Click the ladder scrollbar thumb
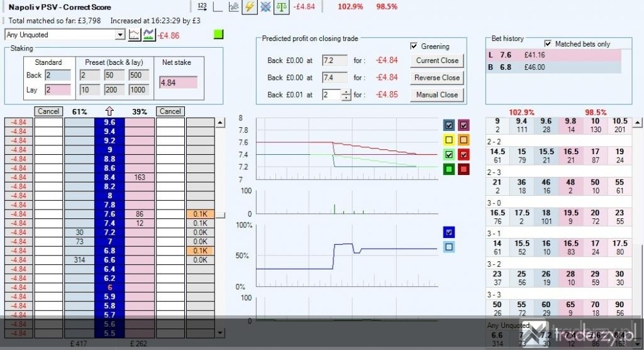 pos(221,215)
